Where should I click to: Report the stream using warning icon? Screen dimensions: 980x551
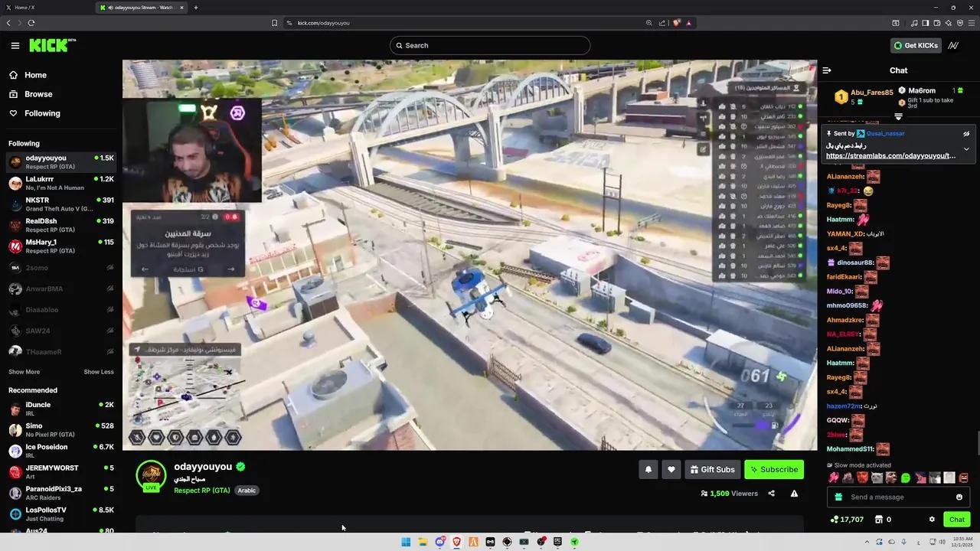pos(794,494)
